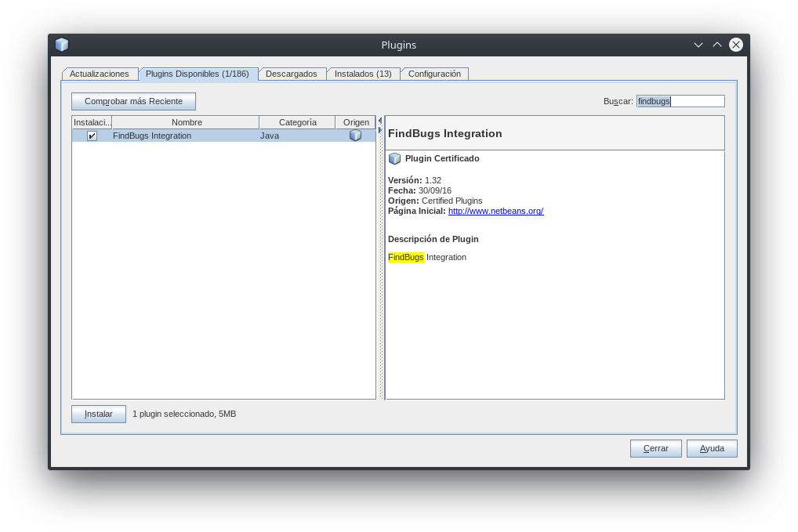Screen dimensions: 798x532
Task: Sort by the Origen column header
Action: [356, 122]
